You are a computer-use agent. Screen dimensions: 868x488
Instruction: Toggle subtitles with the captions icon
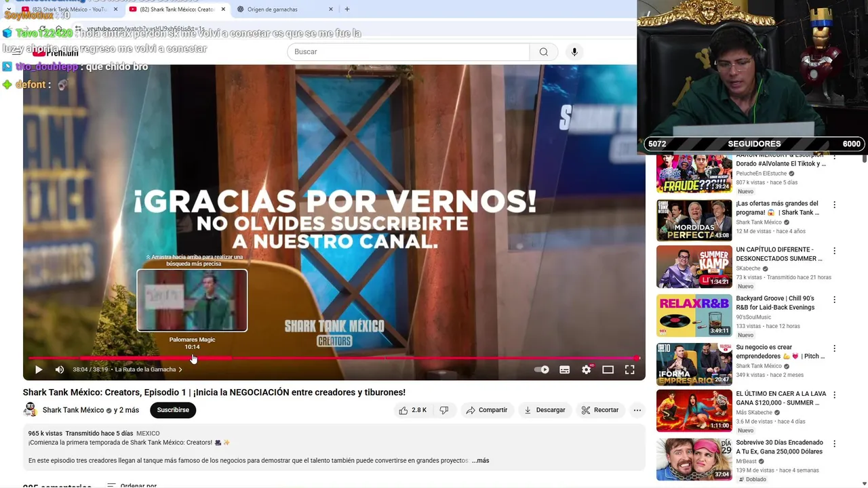(564, 369)
